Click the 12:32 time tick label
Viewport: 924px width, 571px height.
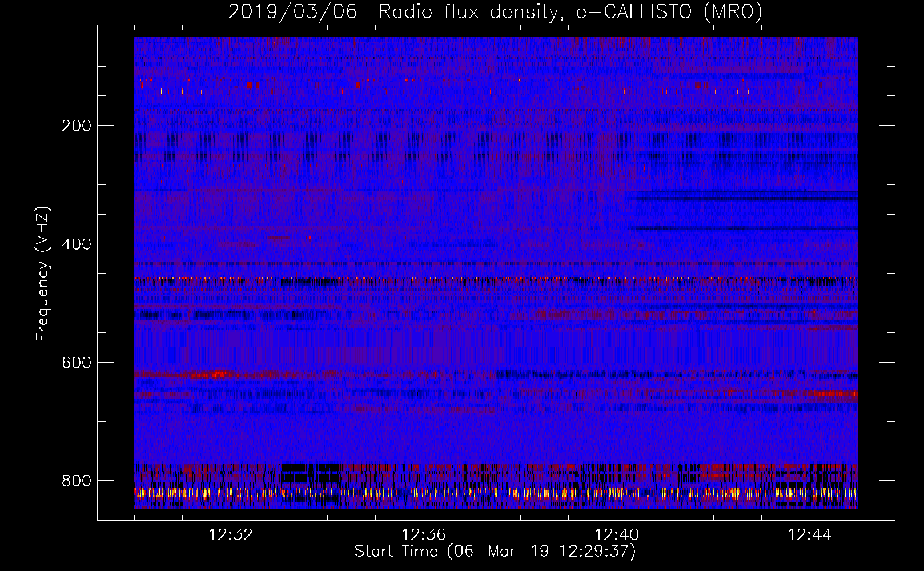pos(231,535)
